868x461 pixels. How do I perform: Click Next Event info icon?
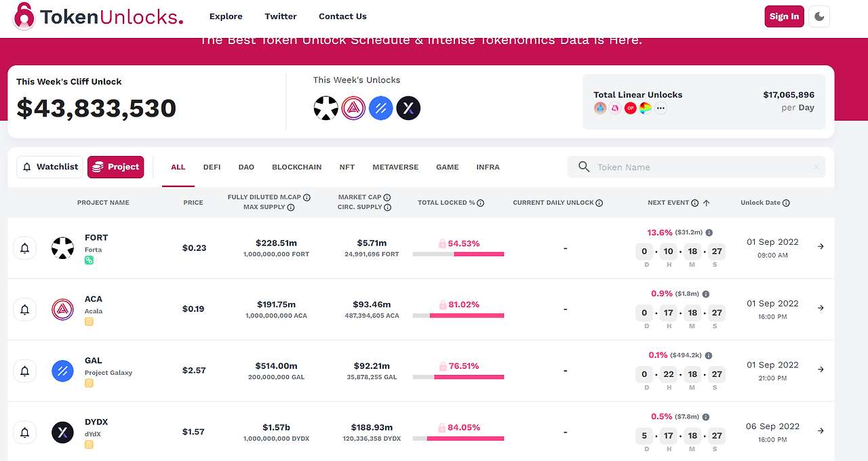point(695,203)
